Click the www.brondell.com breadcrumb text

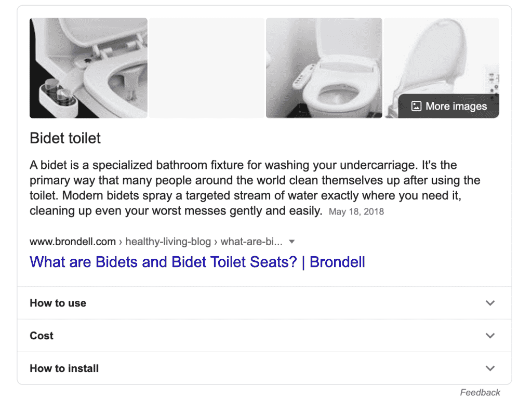coord(72,241)
